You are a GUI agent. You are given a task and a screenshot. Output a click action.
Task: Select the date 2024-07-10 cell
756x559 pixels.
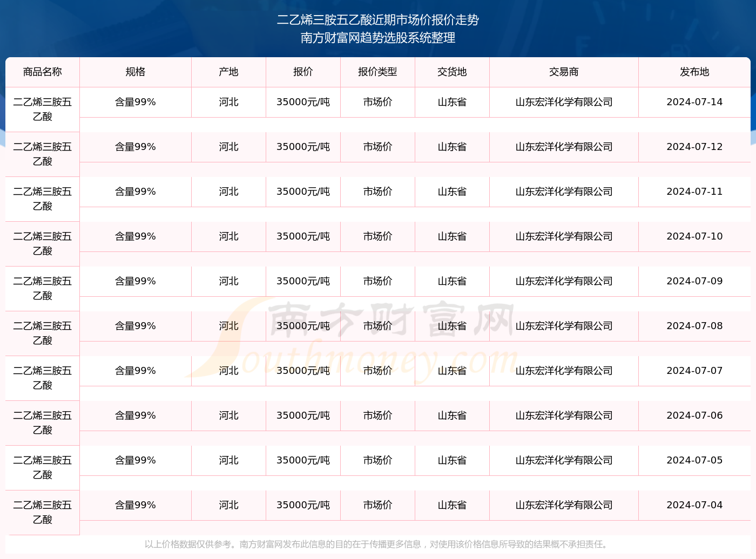pos(695,236)
